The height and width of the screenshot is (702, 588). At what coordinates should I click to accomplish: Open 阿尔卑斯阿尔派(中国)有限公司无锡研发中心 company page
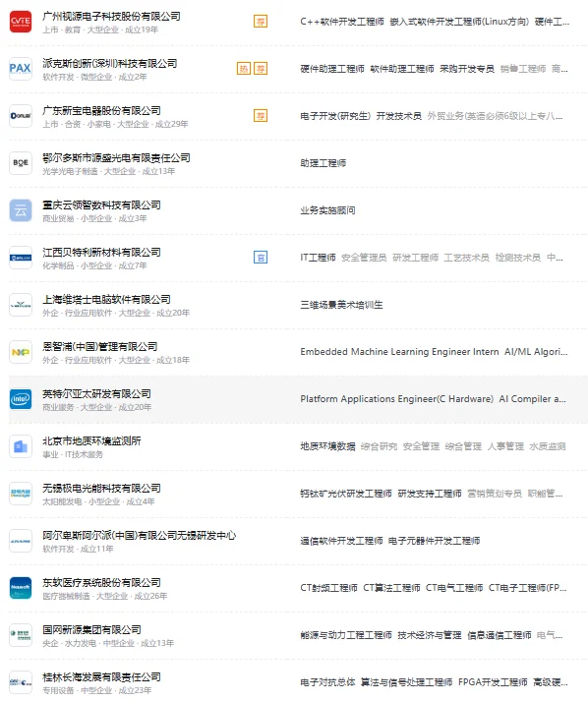140,536
